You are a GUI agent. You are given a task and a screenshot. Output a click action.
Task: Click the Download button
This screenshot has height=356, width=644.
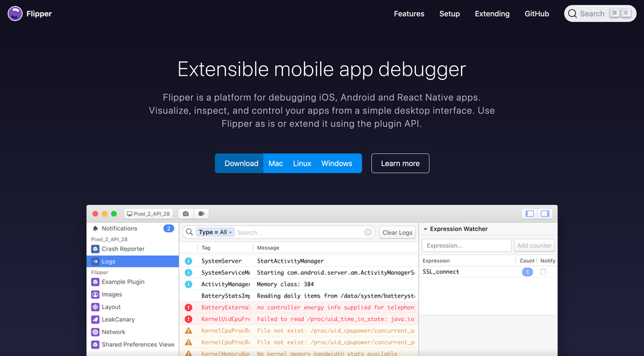241,163
